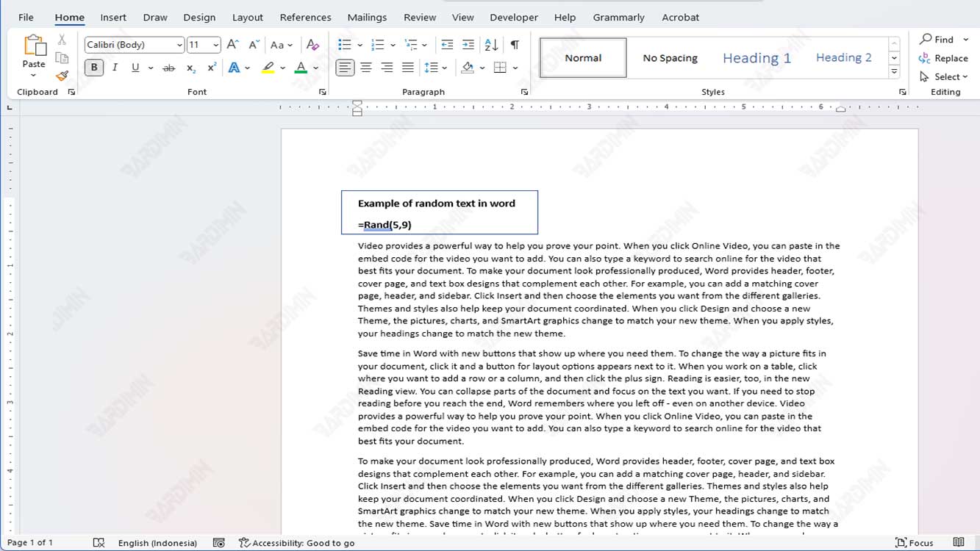This screenshot has height=551, width=980.
Task: Open the Paragraph settings dialog launcher
Action: tap(524, 92)
